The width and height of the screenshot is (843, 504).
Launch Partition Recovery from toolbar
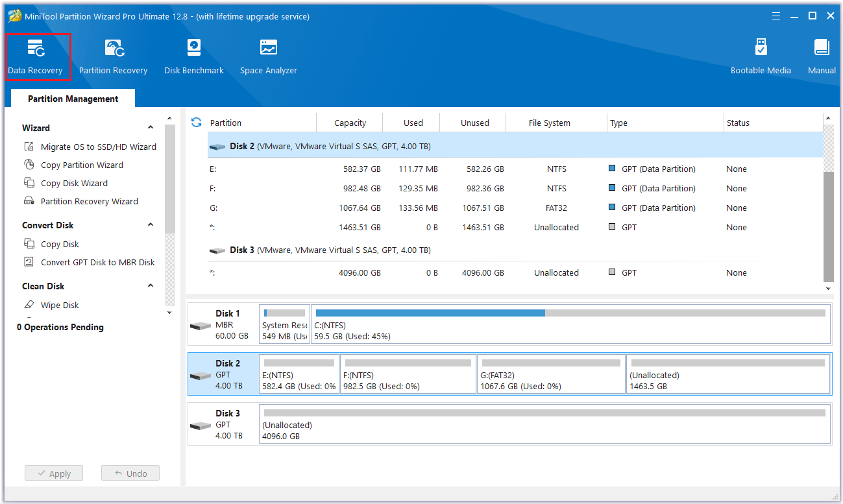(x=114, y=57)
